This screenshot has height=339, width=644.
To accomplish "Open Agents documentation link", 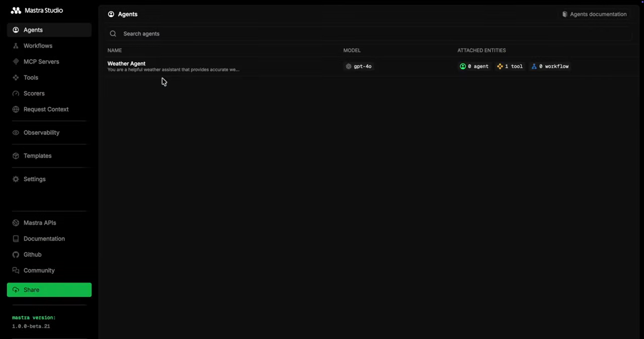I will (594, 14).
